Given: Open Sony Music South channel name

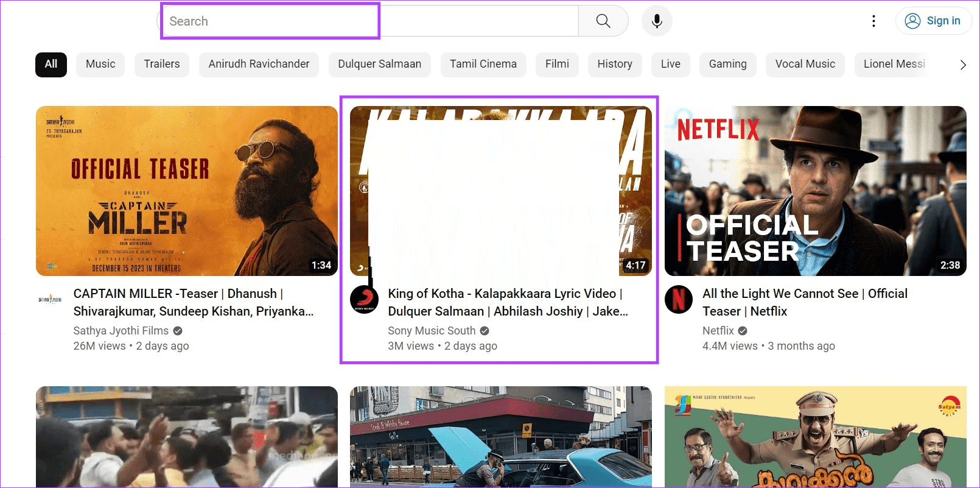Looking at the screenshot, I should click(432, 331).
